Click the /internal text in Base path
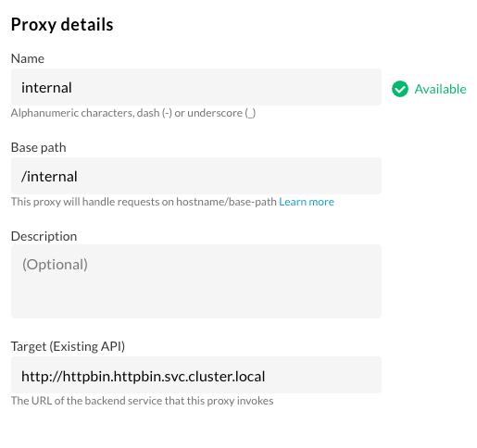Screen dimensions: 477x448 click(49, 177)
